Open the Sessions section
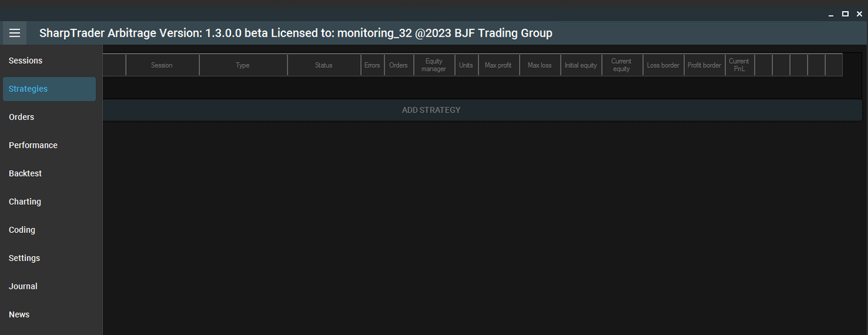Image resolution: width=868 pixels, height=335 pixels. [x=26, y=60]
